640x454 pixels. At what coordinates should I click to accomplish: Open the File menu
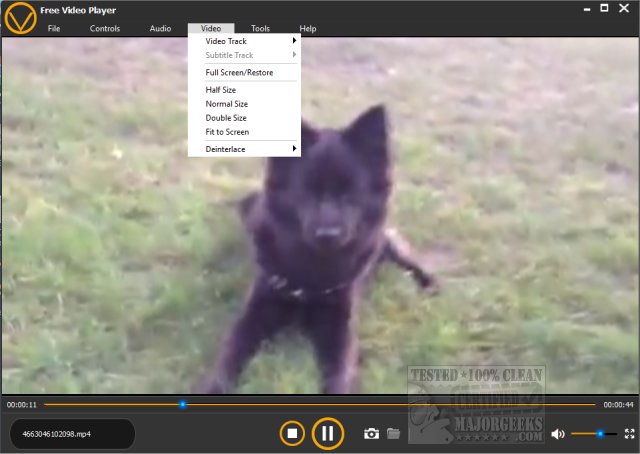click(54, 29)
